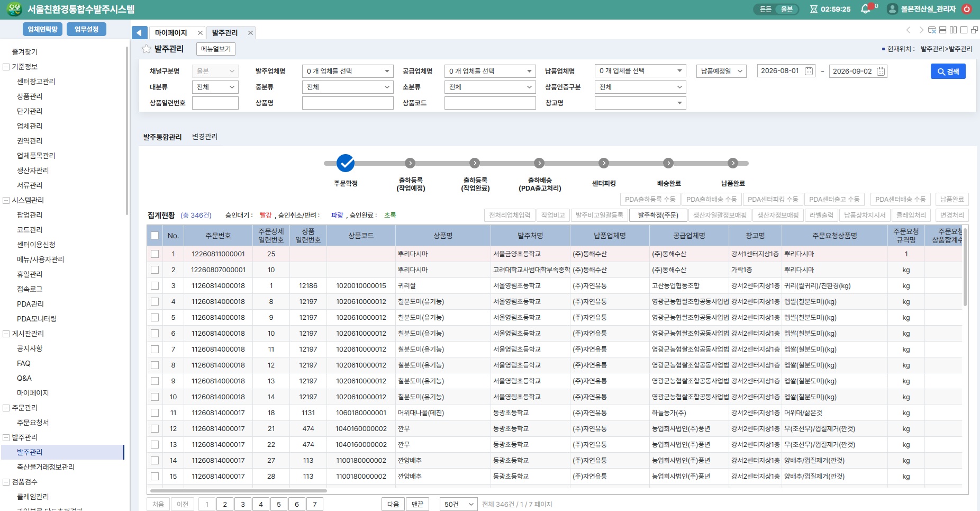Click the close-all-tabs icon

(932, 30)
